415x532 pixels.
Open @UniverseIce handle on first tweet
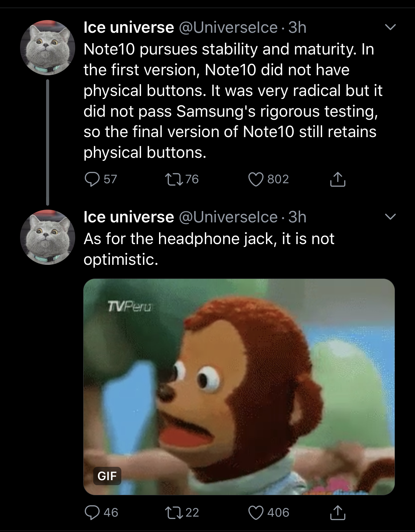(x=229, y=27)
